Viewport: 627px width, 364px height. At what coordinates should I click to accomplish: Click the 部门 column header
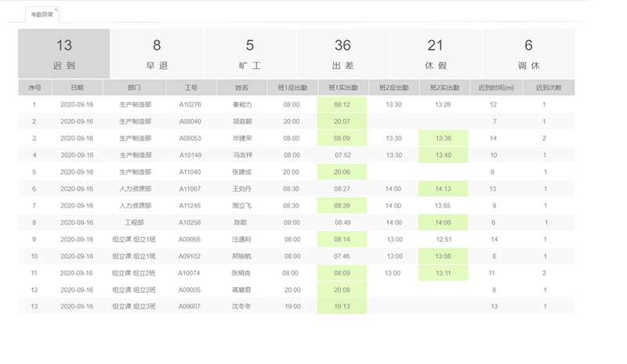[x=134, y=88]
